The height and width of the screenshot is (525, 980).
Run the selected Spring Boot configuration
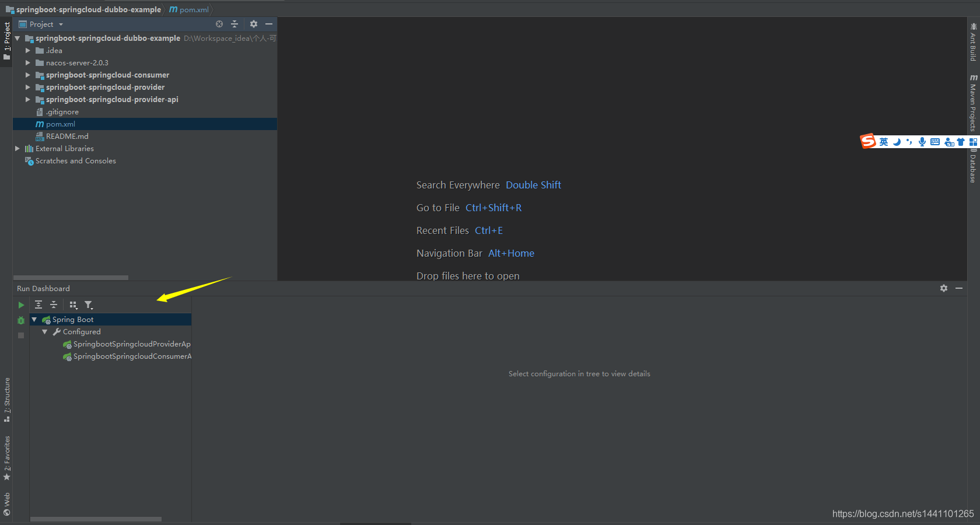click(x=21, y=305)
